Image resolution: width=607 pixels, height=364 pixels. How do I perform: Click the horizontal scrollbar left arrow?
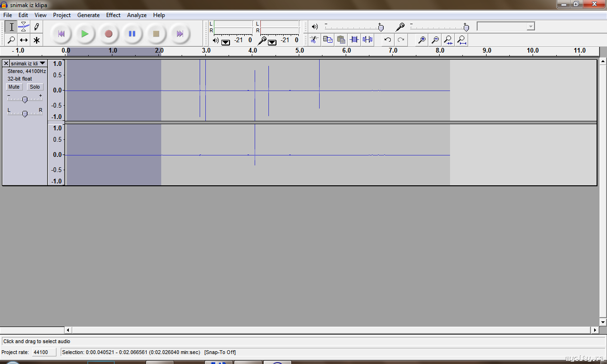tap(68, 330)
